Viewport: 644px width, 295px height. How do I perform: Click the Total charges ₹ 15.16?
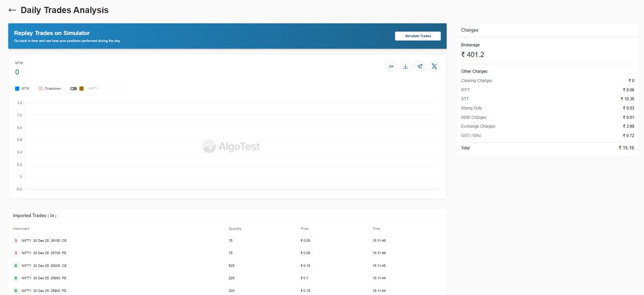[626, 147]
